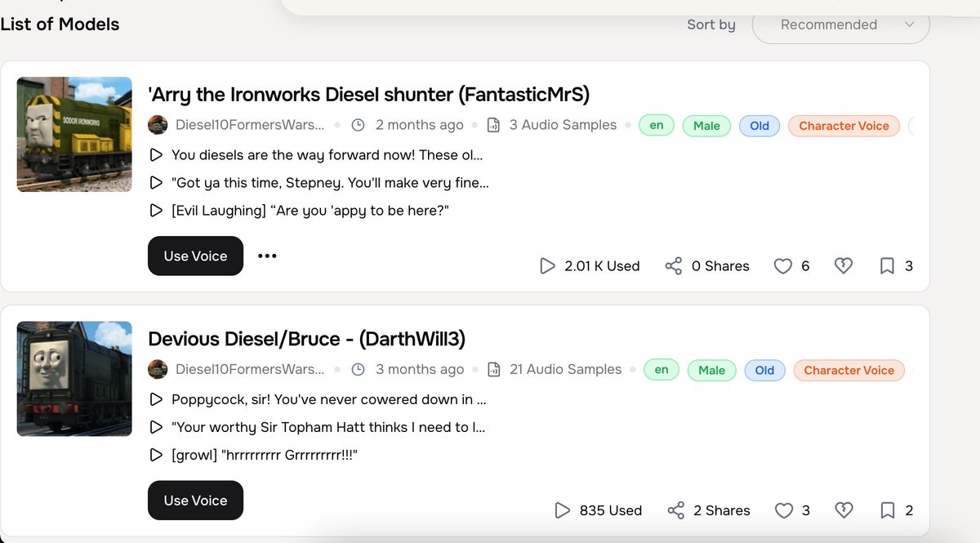Select the Old tag on 'Arry card
The width and height of the screenshot is (980, 543).
(759, 126)
